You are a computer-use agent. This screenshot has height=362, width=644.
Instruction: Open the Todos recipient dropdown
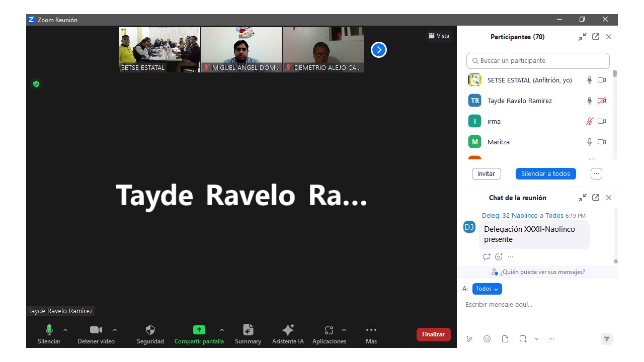tap(487, 289)
